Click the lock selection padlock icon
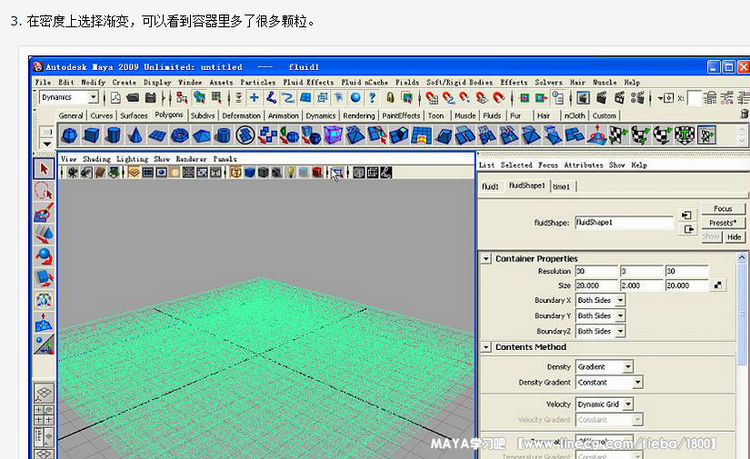This screenshot has height=459, width=750. pyautogui.click(x=390, y=98)
